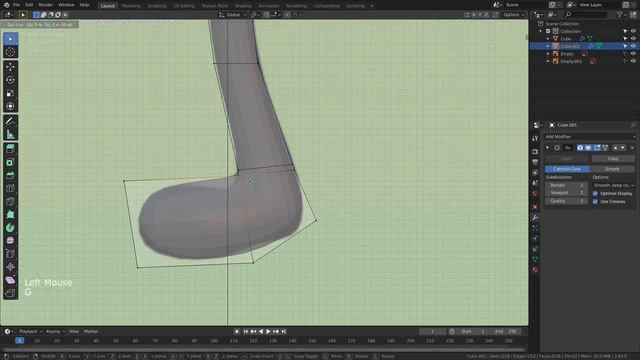This screenshot has height=360, width=640.
Task: Select the Inset Faces tool
Action: click(x=11, y=162)
